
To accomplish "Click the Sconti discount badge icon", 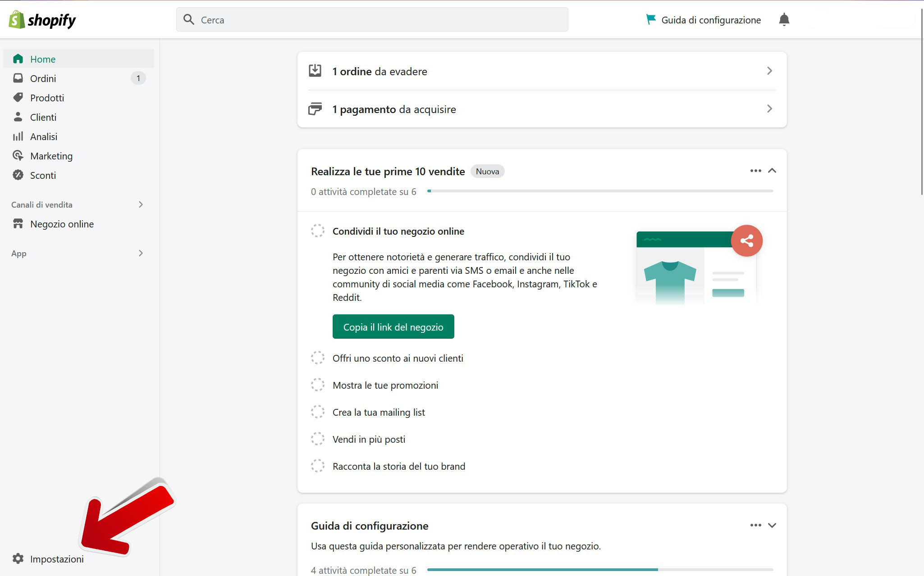I will click(18, 175).
